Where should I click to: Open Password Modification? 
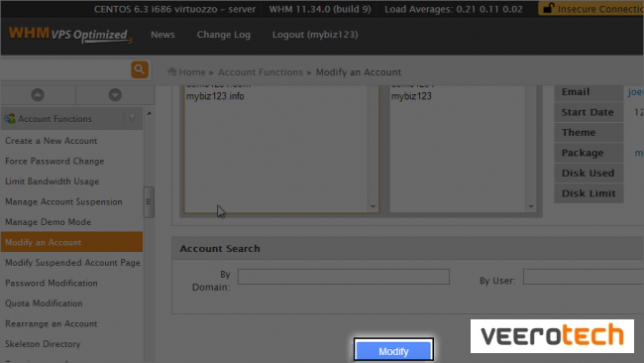(52, 283)
